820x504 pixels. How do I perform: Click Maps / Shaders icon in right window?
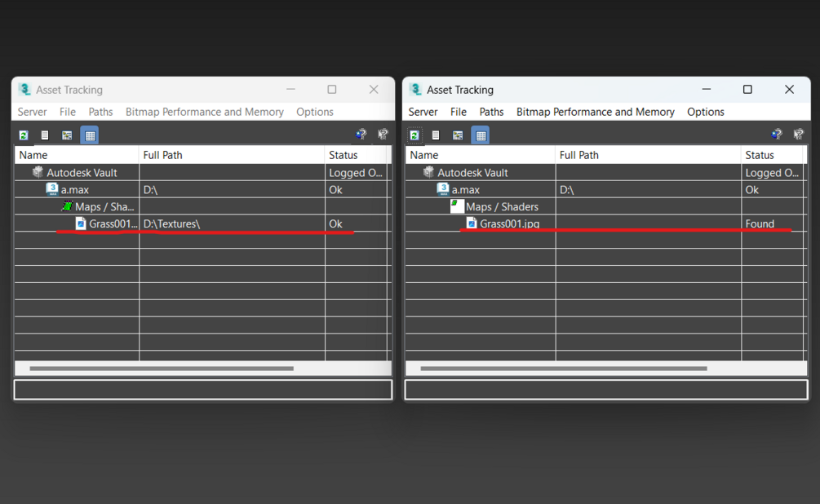(457, 206)
